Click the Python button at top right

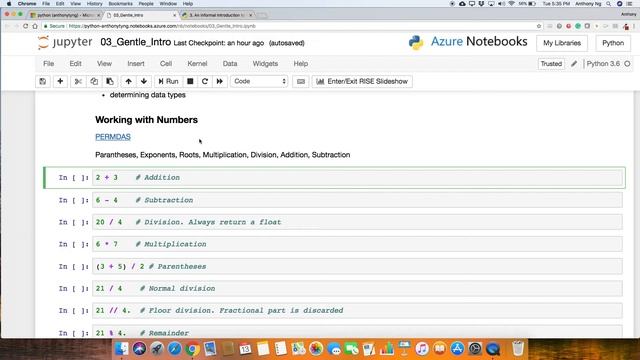[x=613, y=43]
